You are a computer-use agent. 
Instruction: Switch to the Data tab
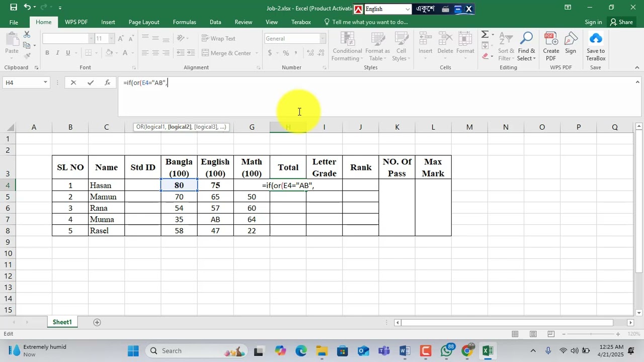click(x=215, y=22)
